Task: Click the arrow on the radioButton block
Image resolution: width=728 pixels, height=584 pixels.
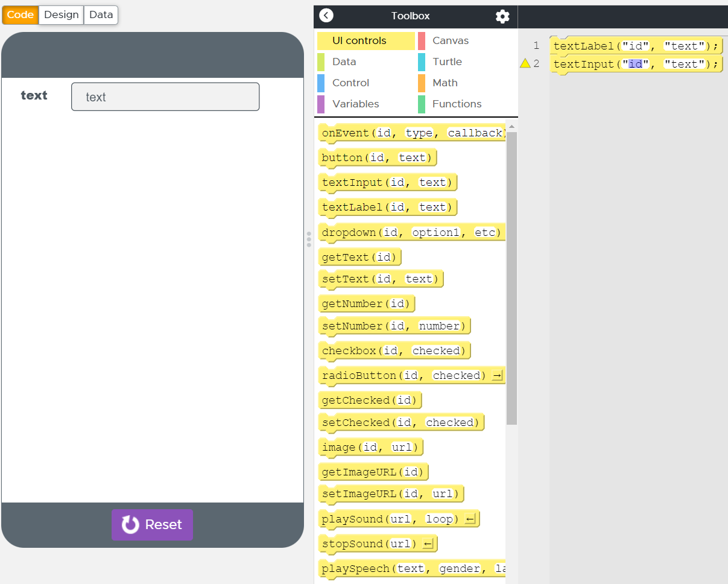Action: (x=498, y=376)
